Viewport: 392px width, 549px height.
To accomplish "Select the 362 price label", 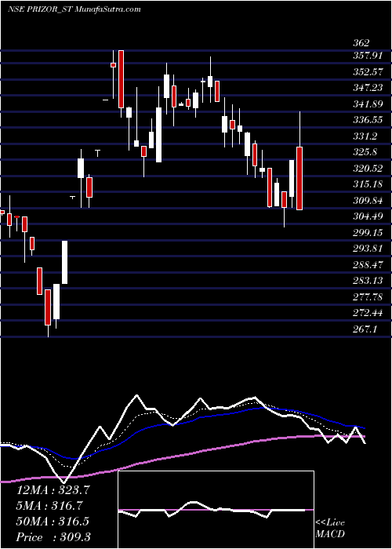I will coord(361,43).
